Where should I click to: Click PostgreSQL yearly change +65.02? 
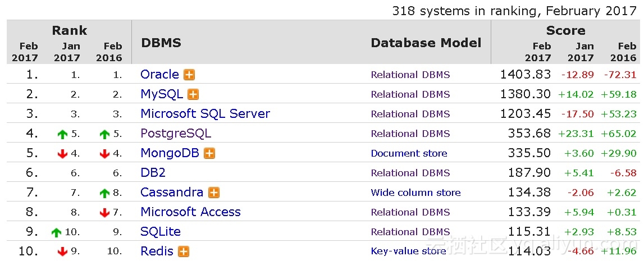(619, 134)
